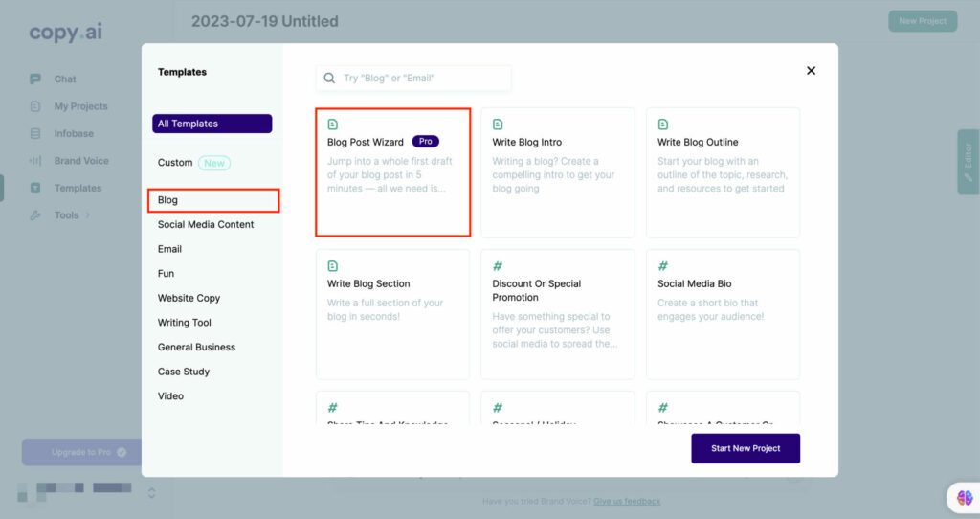Click the Tools wrench icon
This screenshot has width=980, height=519.
tap(35, 215)
